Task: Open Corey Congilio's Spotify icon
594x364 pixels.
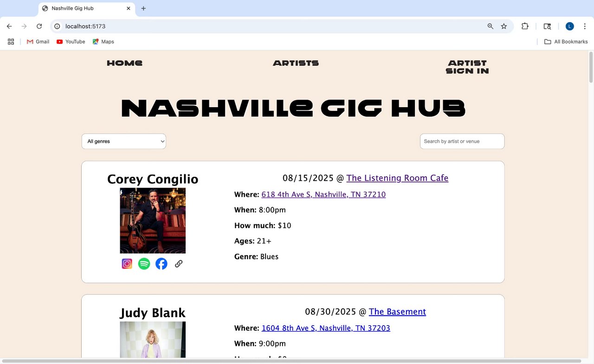Action: click(x=144, y=264)
